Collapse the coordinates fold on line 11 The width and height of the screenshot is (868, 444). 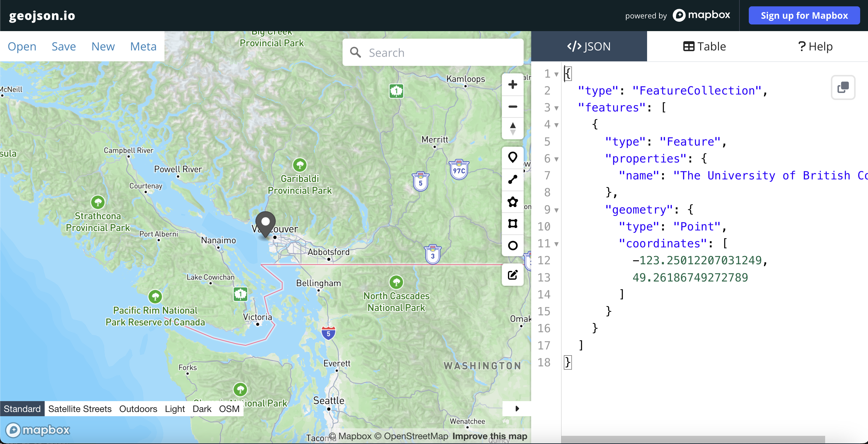click(556, 244)
